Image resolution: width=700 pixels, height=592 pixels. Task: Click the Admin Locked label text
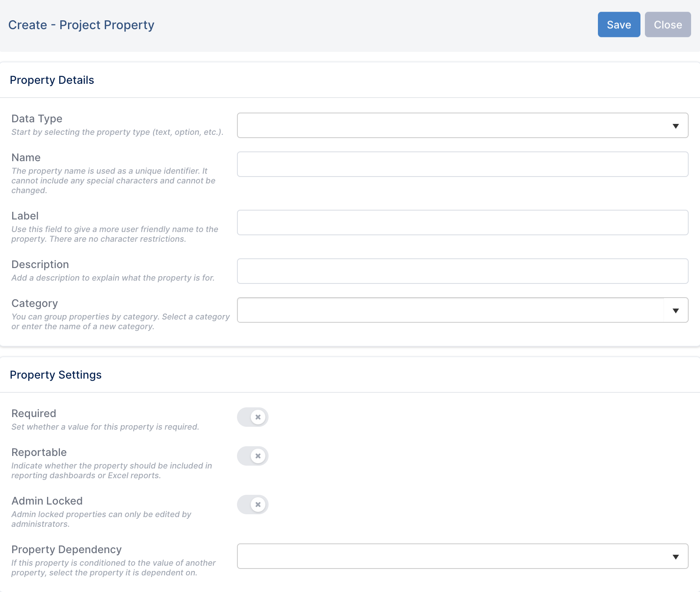point(47,501)
